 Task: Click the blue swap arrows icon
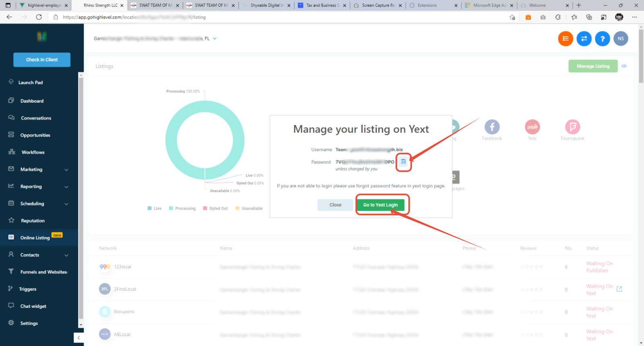click(x=584, y=39)
